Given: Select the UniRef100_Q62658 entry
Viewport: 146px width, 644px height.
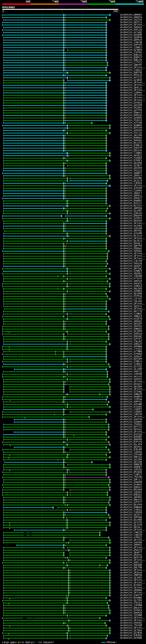Looking at the screenshot, I should click(131, 163).
